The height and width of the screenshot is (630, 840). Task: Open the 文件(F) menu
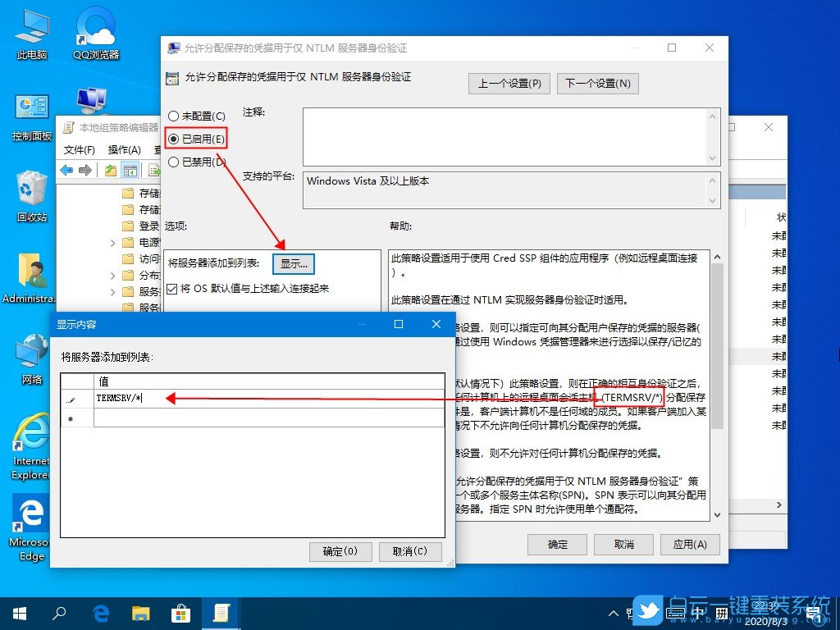pyautogui.click(x=79, y=150)
